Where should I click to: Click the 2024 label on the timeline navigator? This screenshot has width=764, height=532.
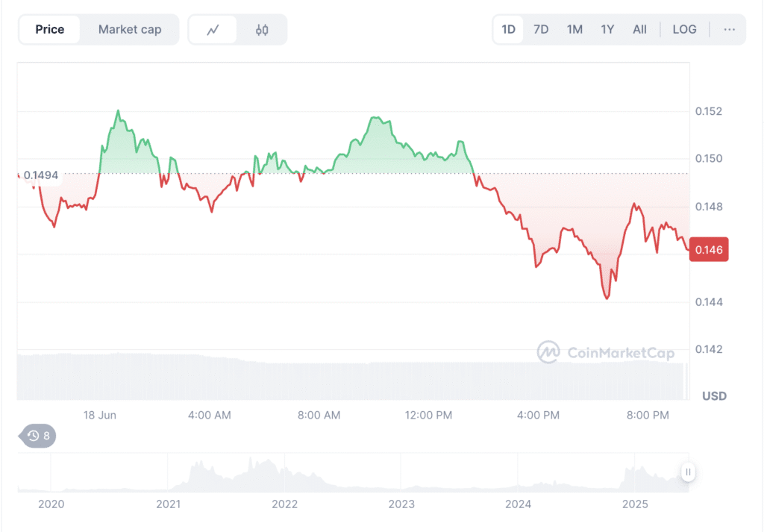click(518, 504)
